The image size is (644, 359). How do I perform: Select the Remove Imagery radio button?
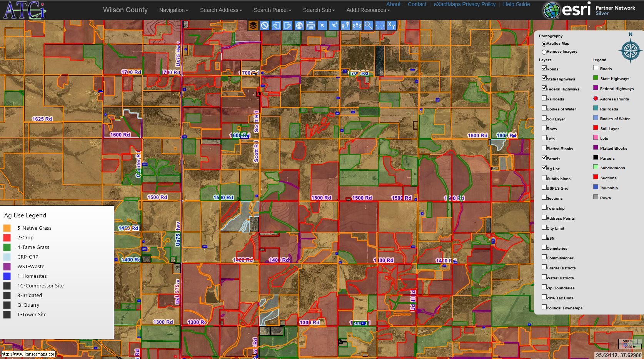click(544, 52)
